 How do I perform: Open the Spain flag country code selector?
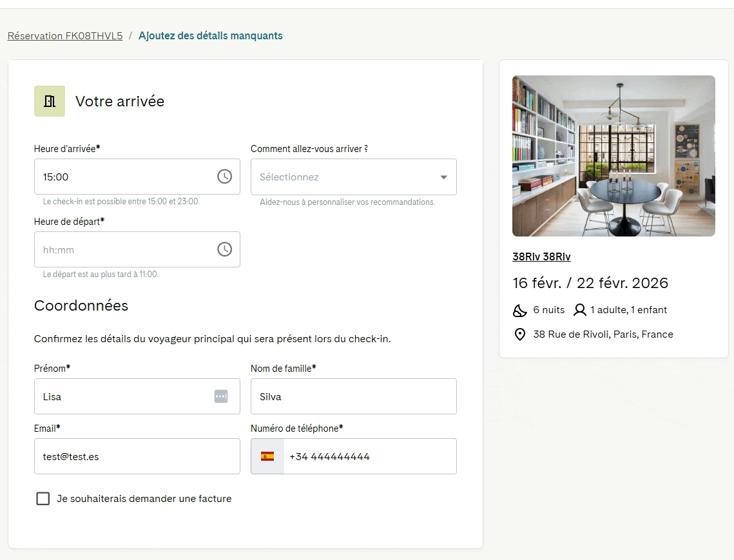coord(267,456)
